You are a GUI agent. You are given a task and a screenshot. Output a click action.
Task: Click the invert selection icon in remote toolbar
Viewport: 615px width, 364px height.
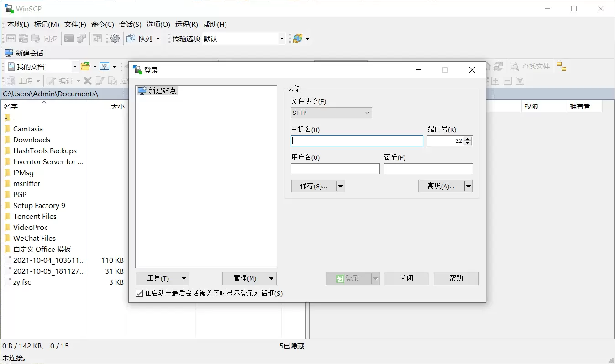pos(520,81)
